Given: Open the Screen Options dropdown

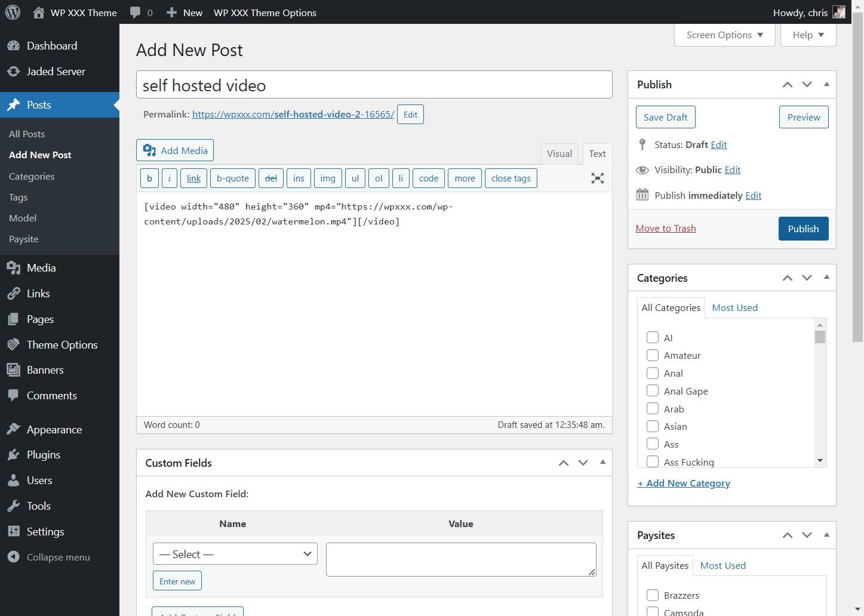Looking at the screenshot, I should pos(724,35).
